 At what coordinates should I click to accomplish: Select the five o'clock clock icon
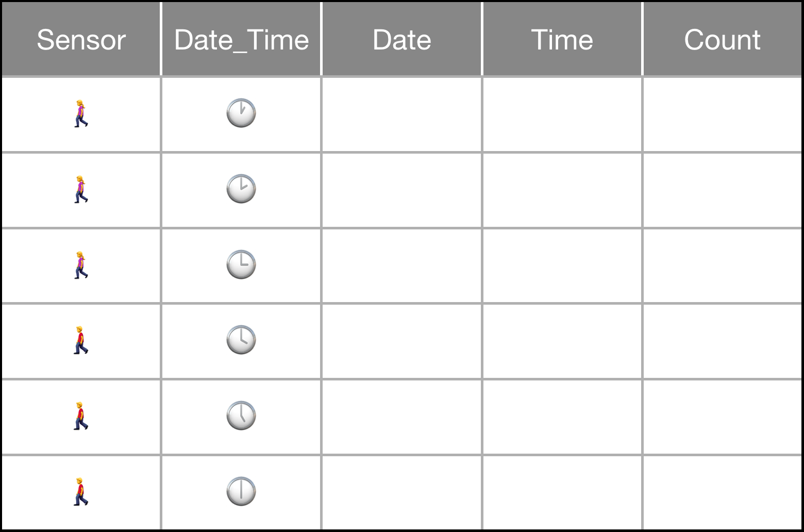[241, 416]
